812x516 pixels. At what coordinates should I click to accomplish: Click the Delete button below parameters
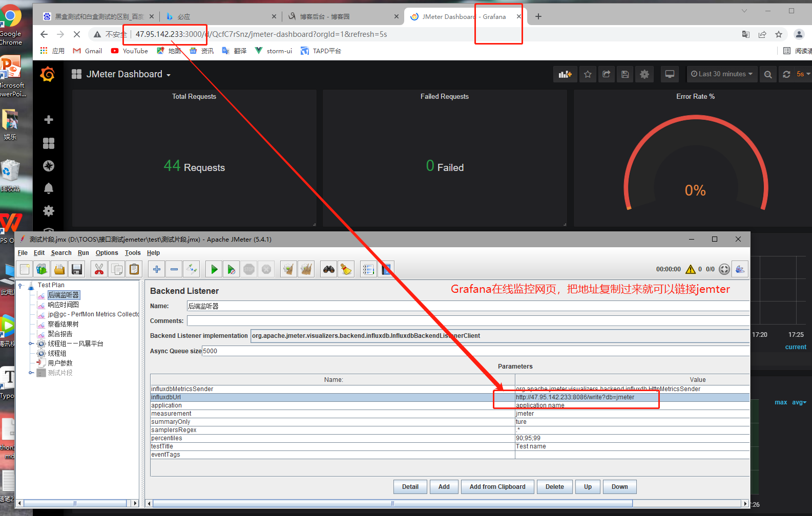click(x=554, y=487)
